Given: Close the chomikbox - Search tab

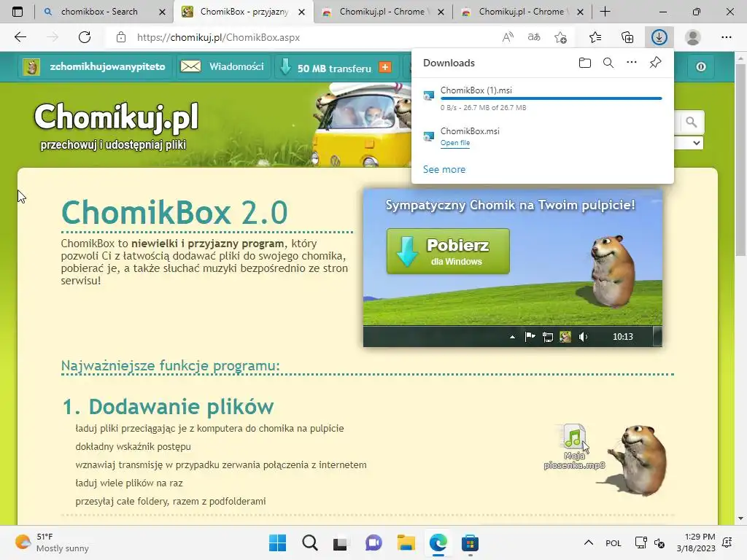Looking at the screenshot, I should pyautogui.click(x=162, y=12).
